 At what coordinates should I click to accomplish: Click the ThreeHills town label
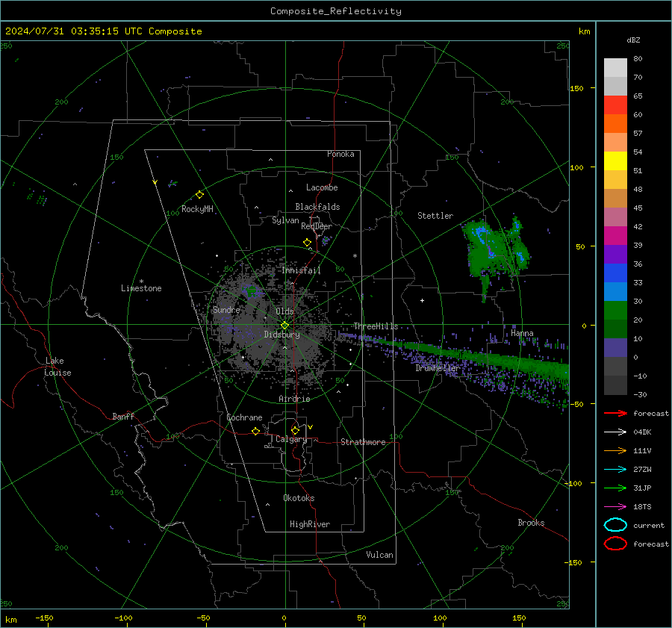376,326
